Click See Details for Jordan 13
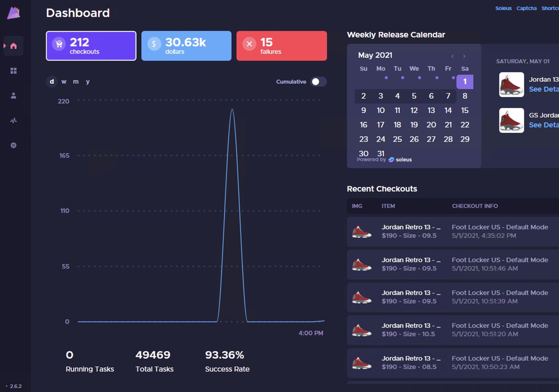Image resolution: width=559 pixels, height=392 pixels. pos(544,89)
